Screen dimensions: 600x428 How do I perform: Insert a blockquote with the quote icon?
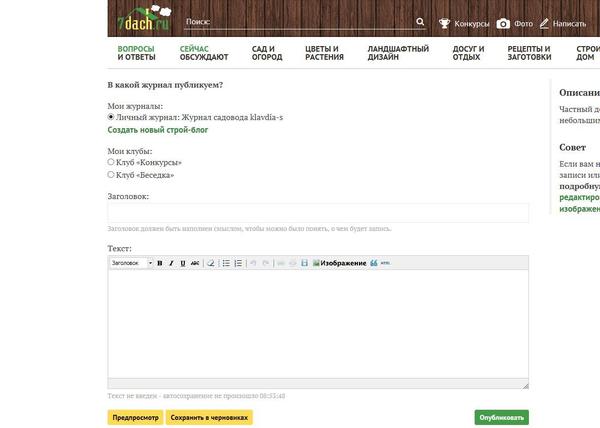pyautogui.click(x=373, y=263)
